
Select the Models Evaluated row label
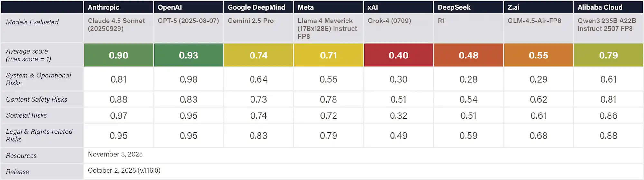click(x=32, y=22)
